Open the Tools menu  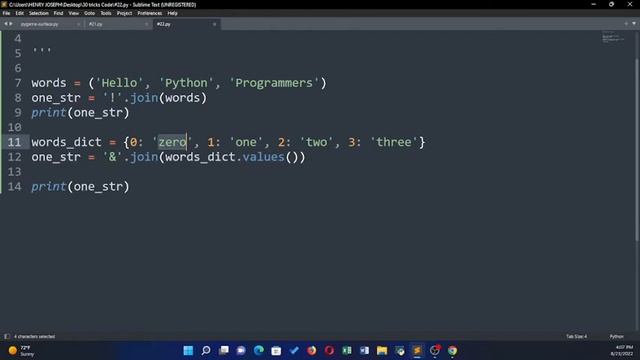[x=106, y=13]
